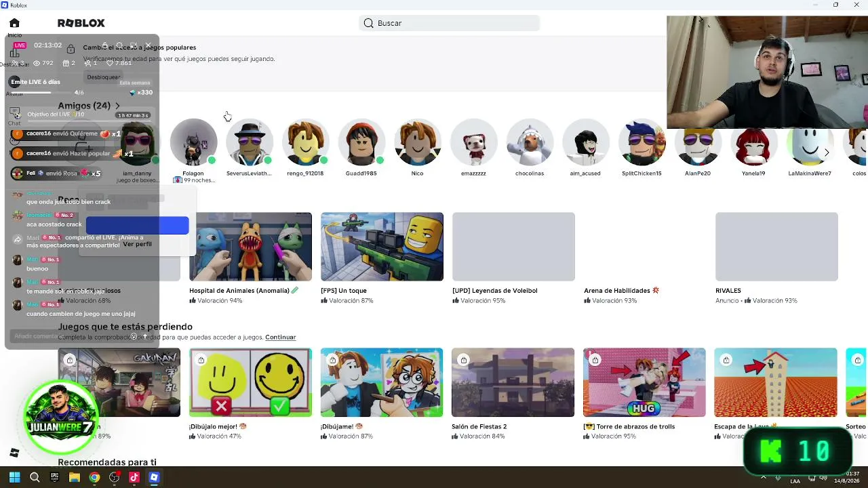Show more friends with the carousel arrow
The width and height of the screenshot is (868, 488).
(827, 152)
